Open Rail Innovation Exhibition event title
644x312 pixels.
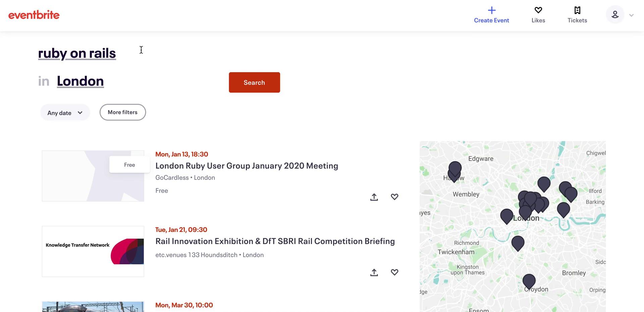tap(275, 241)
